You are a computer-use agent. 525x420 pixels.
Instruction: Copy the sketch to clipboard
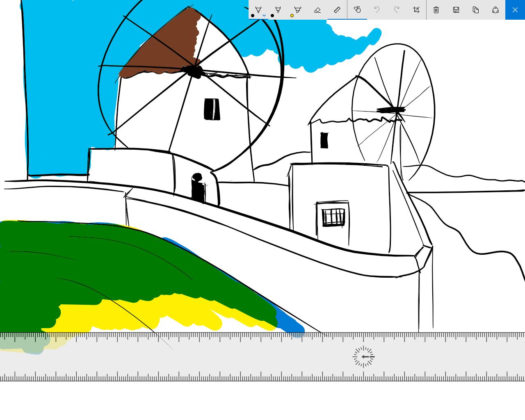(x=476, y=10)
